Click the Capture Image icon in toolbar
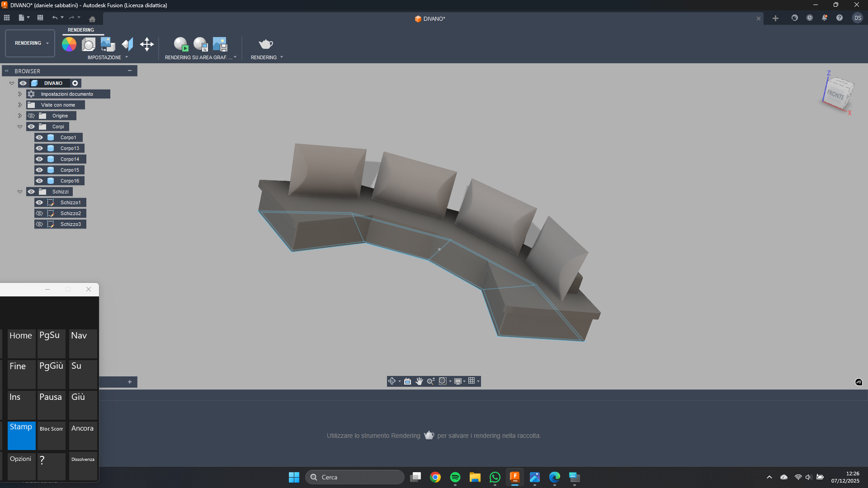Image resolution: width=868 pixels, height=488 pixels. (x=220, y=44)
